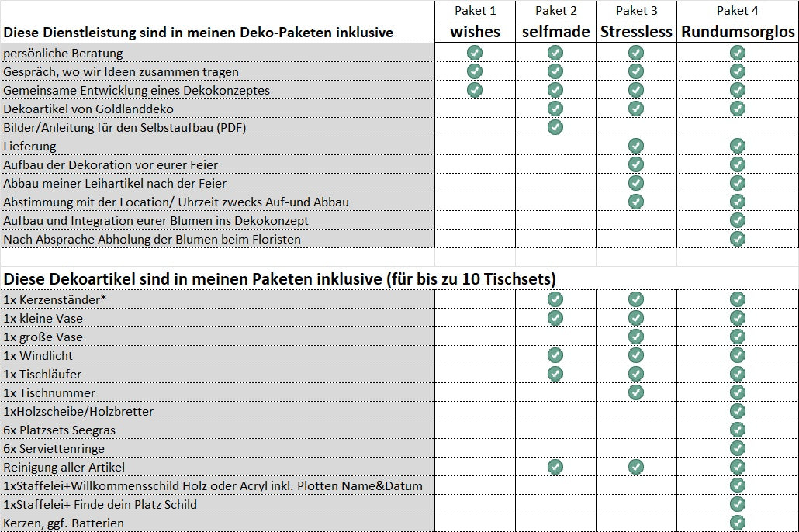The image size is (799, 532).
Task: Click the selfmade checkmark for Bilder/Anleitung PDF
Action: (555, 127)
